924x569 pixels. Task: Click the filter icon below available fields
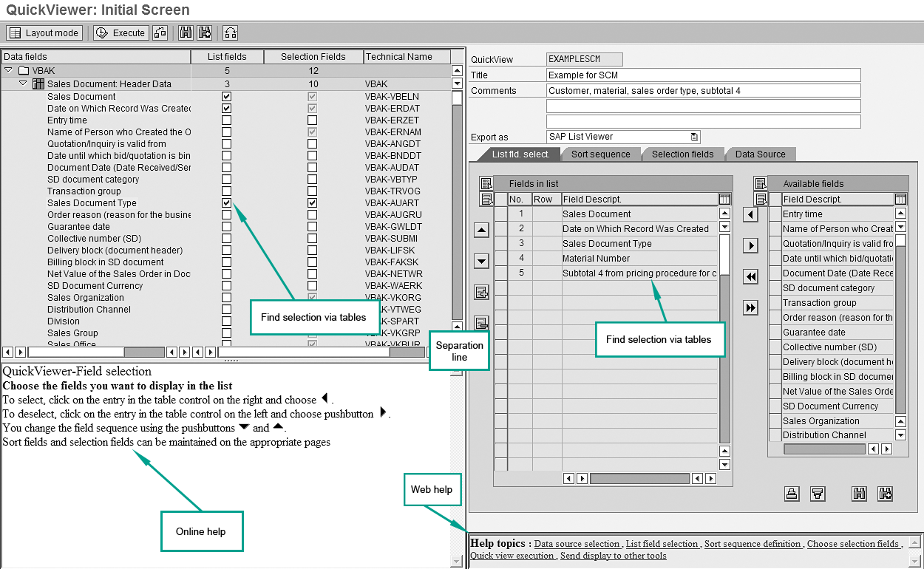point(818,494)
